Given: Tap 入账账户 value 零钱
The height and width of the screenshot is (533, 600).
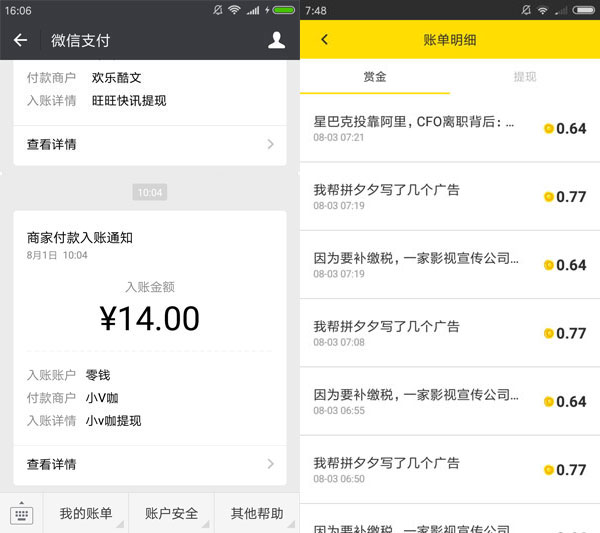Looking at the screenshot, I should pos(98,375).
